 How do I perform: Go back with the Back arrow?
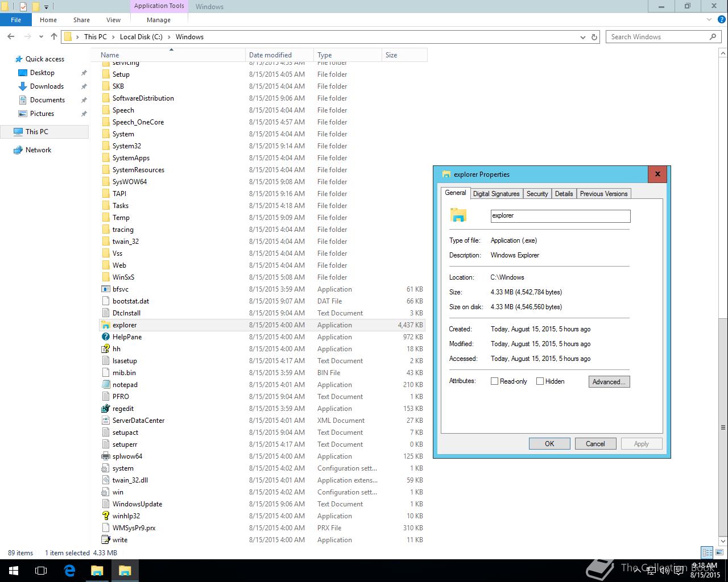pos(11,36)
